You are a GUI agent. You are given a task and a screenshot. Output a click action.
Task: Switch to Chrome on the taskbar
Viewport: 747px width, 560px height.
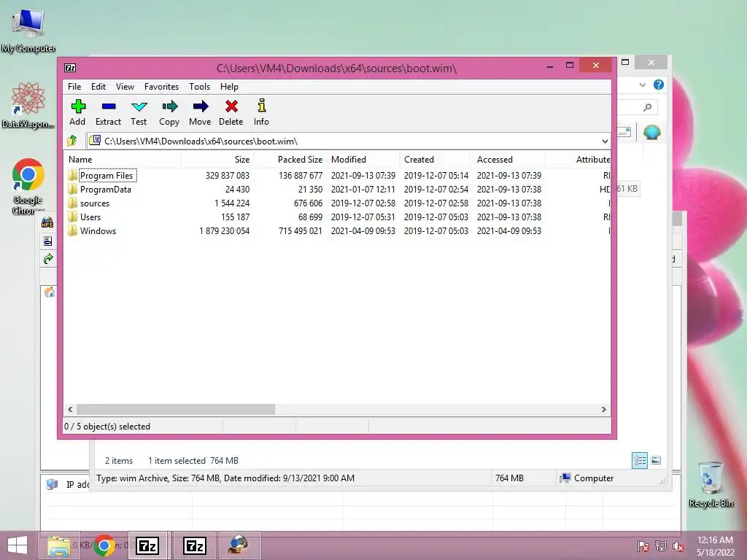pos(104,545)
